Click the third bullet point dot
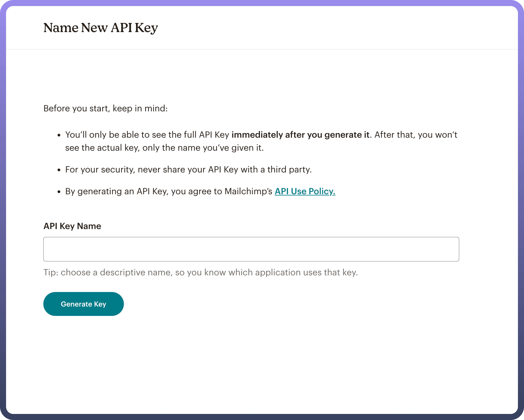The height and width of the screenshot is (420, 524). point(59,192)
